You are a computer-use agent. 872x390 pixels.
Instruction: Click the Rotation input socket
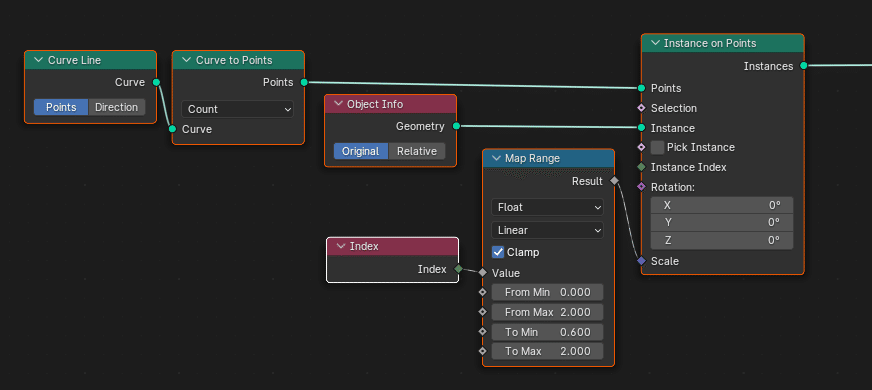click(x=641, y=187)
